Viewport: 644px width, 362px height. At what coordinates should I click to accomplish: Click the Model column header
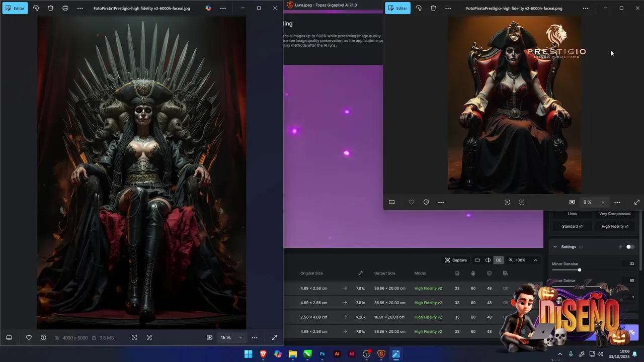(420, 273)
